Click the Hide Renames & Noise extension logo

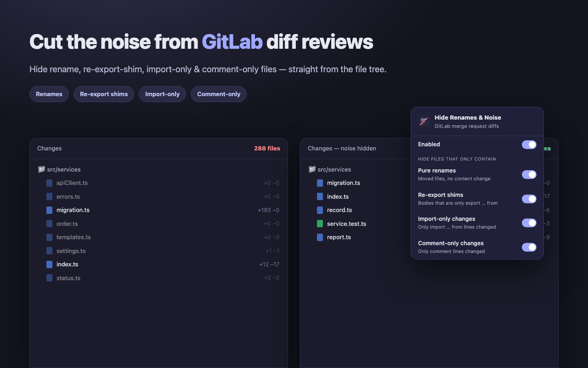(x=424, y=121)
